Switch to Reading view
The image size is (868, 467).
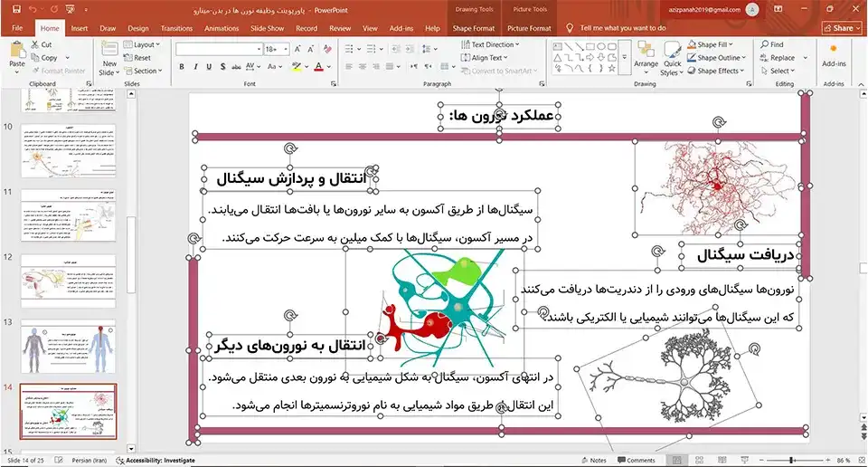(x=722, y=461)
